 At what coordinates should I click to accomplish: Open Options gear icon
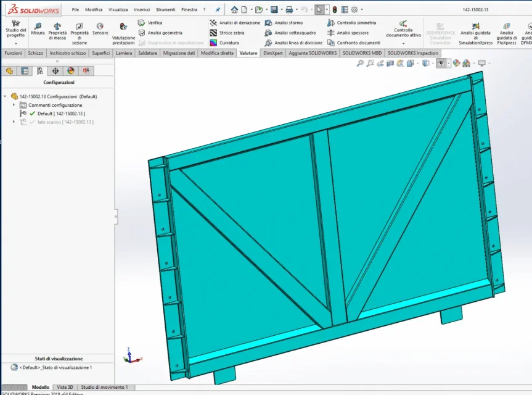(354, 9)
